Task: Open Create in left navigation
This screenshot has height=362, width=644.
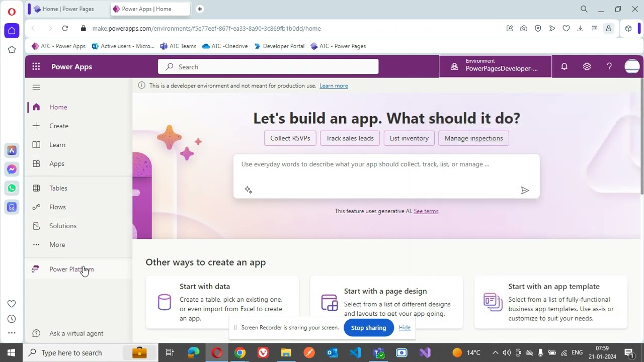Action: [x=78, y=126]
